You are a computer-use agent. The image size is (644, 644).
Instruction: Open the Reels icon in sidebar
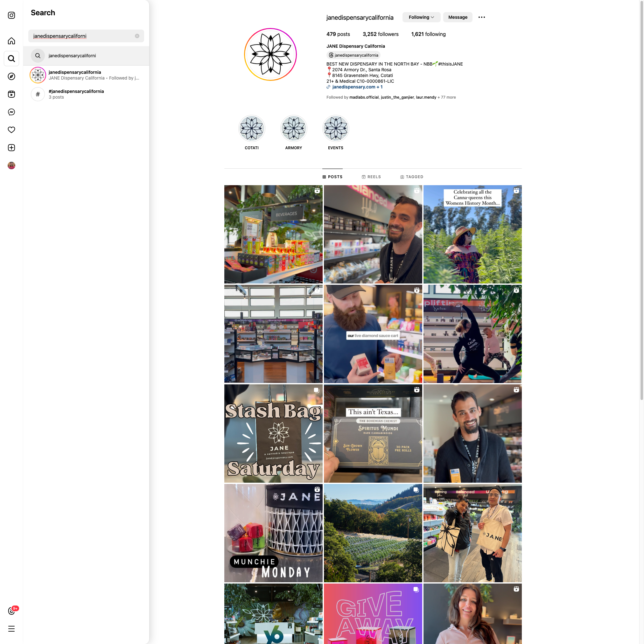point(11,94)
